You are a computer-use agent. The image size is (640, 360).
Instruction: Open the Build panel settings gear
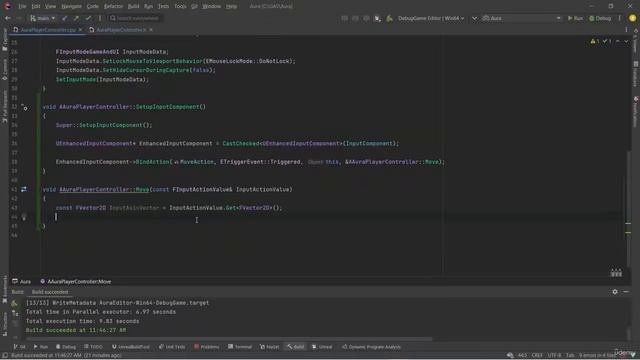pyautogui.click(x=615, y=292)
